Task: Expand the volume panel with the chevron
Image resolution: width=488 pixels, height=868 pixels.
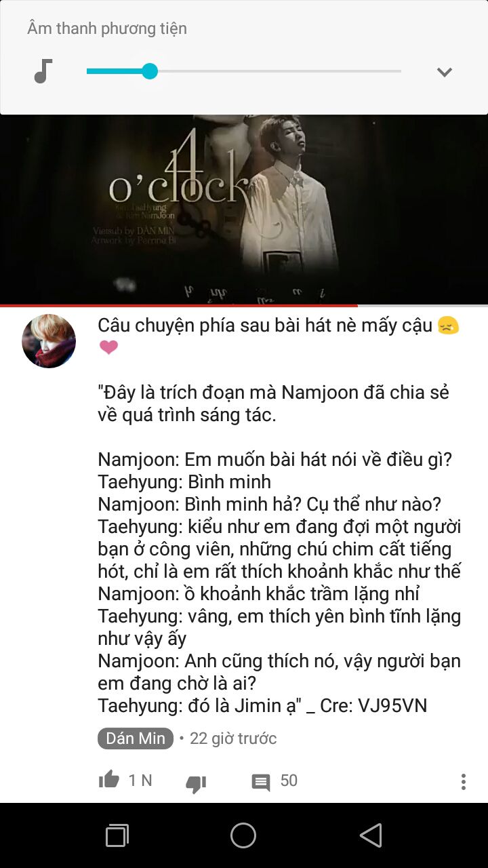Action: [445, 72]
